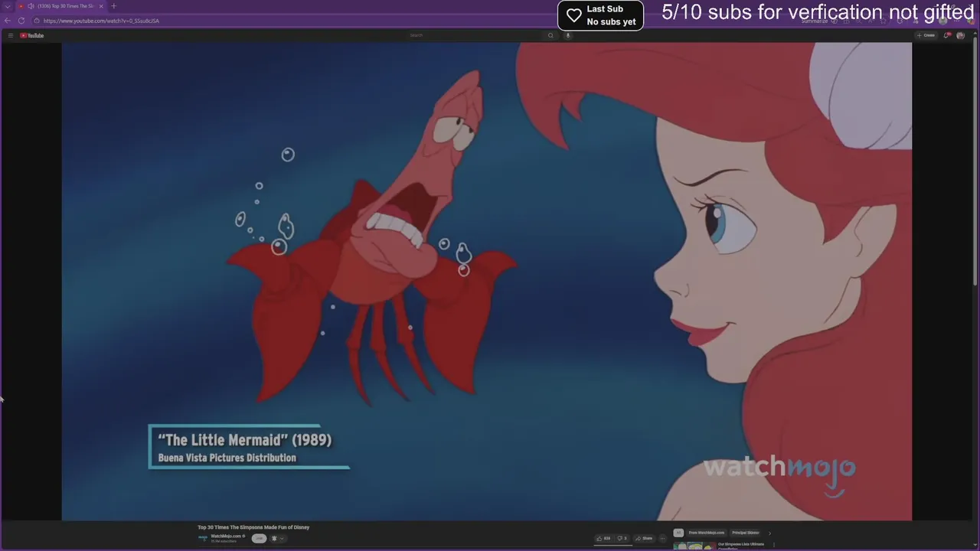Open the 'Our Simpsons Lists Ultimate' video title
Viewport: 980px width, 551px height.
pyautogui.click(x=741, y=545)
